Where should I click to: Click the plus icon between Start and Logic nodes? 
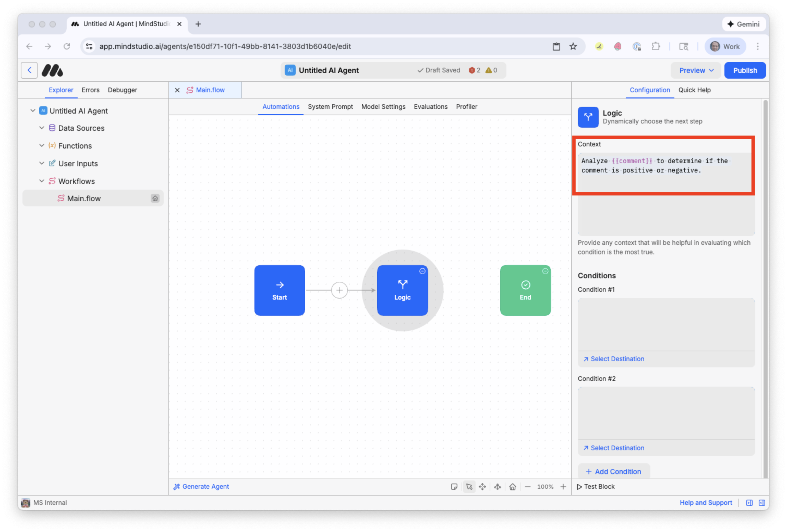click(x=339, y=290)
